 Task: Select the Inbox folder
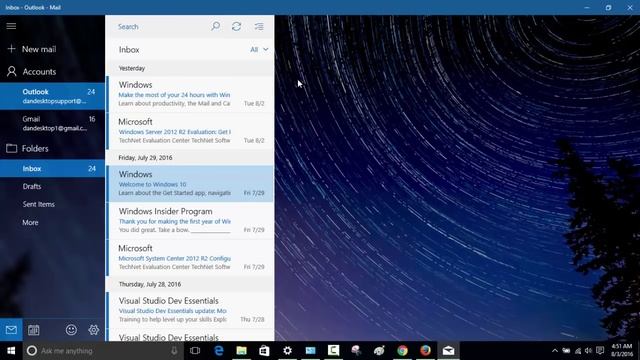point(52,169)
